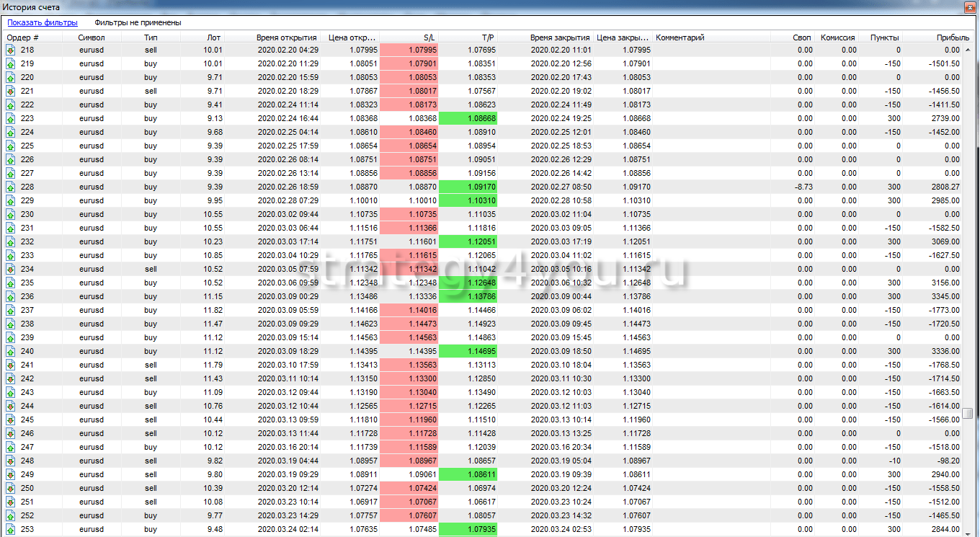Screen dimensions: 980x537
Task: Click the scrollbar up arrow
Action: click(968, 50)
